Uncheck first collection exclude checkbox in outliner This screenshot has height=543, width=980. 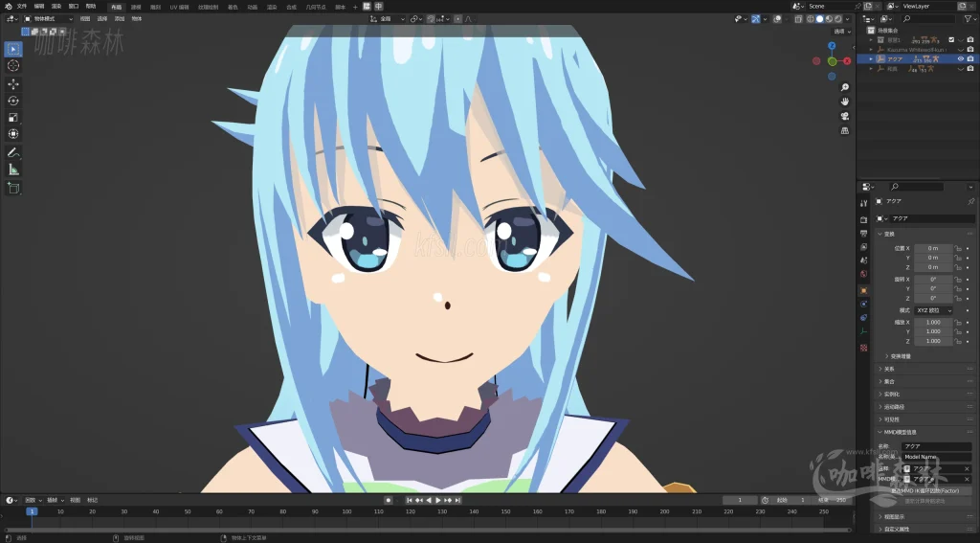click(x=951, y=39)
